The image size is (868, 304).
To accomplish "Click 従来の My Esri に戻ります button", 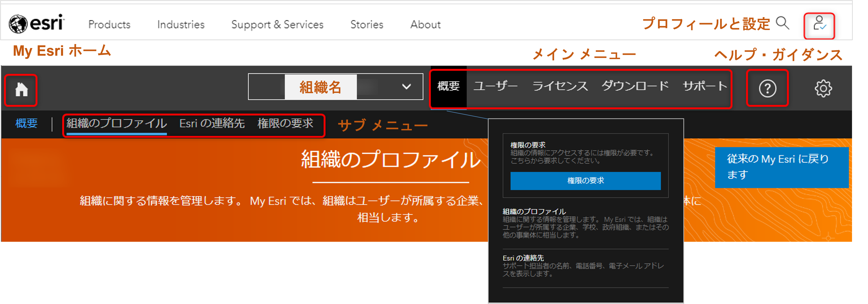I will click(782, 167).
